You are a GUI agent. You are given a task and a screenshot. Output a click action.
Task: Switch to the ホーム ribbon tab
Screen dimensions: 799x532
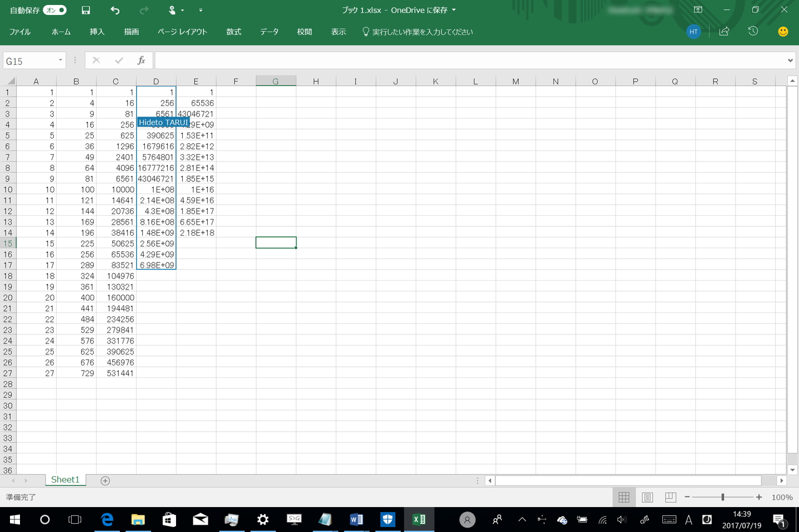click(x=61, y=32)
